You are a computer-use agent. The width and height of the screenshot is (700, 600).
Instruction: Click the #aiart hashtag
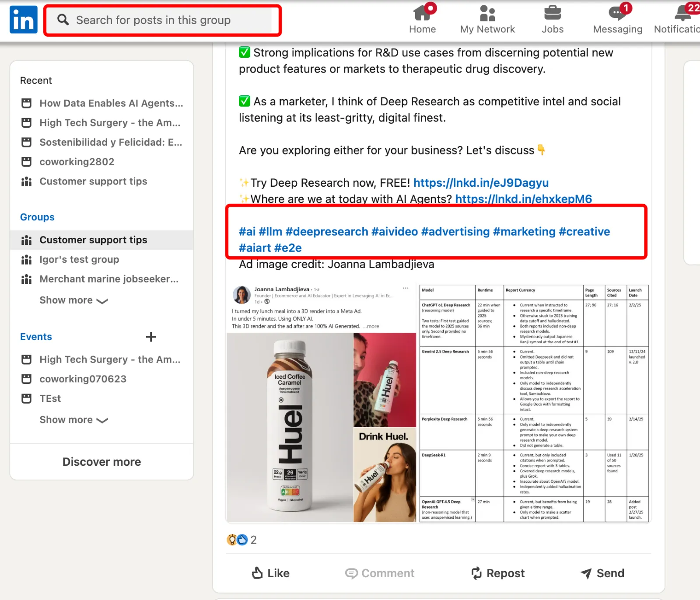coord(255,248)
